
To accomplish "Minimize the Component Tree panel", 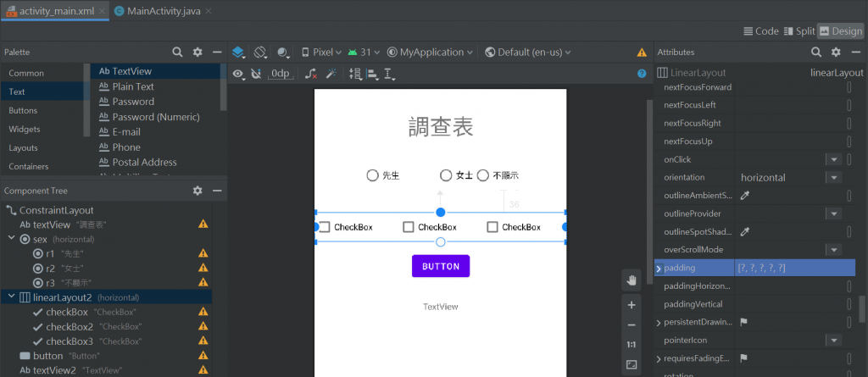I will pos(217,191).
